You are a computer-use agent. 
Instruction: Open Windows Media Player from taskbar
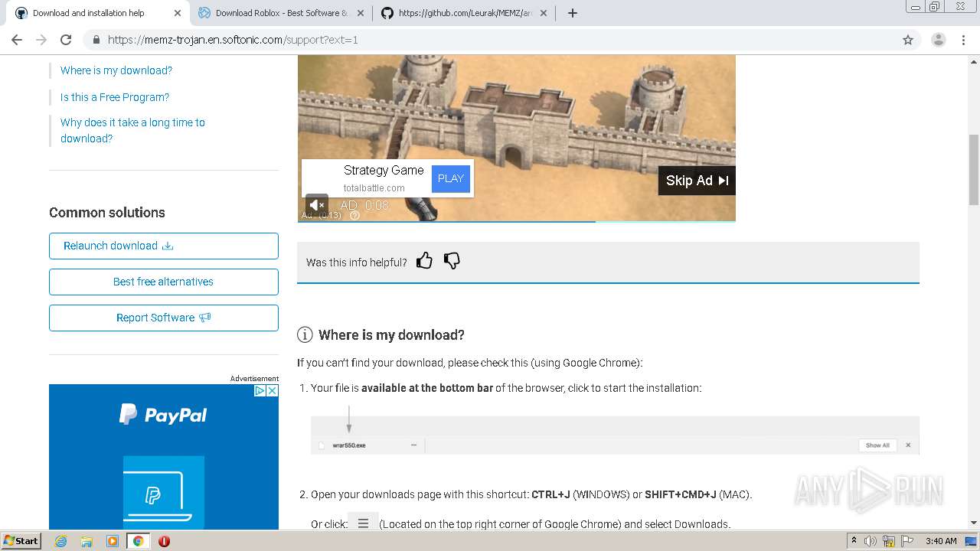click(113, 541)
